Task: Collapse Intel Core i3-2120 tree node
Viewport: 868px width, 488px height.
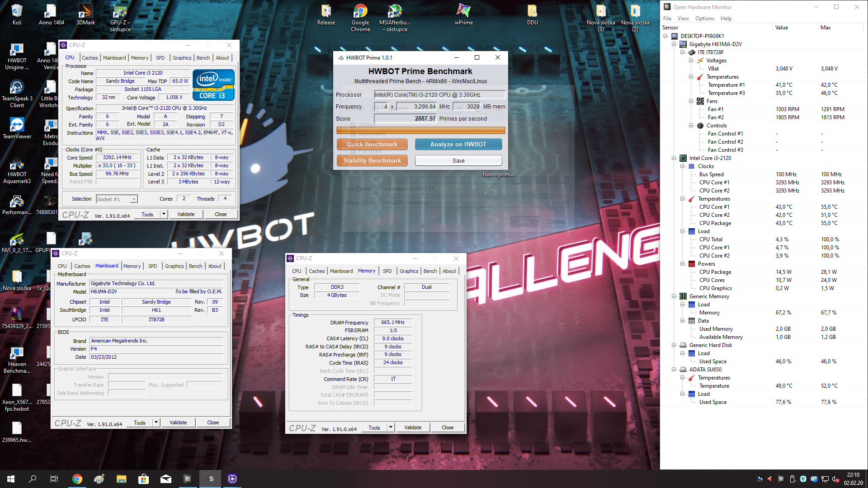Action: (x=674, y=158)
